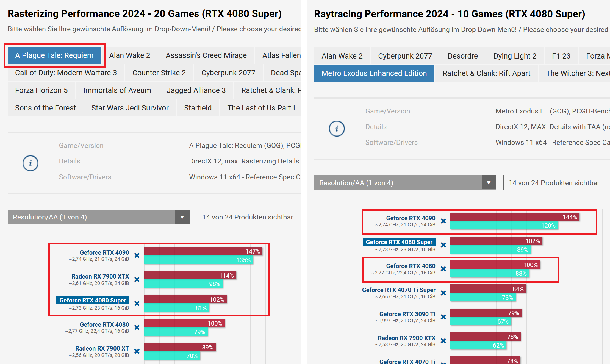Screen dimensions: 610x364
Task: Click the 147% bar of RTX 4090
Action: [203, 251]
